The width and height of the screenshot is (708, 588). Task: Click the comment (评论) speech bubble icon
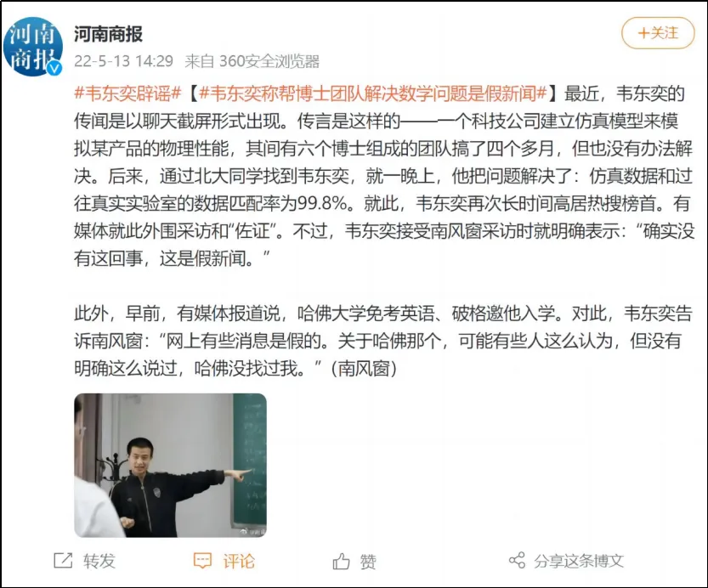202,561
